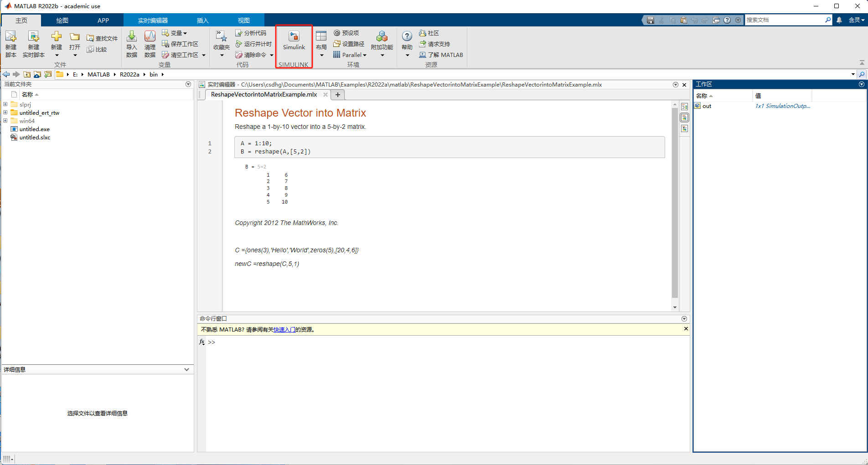
Task: Click the 新建 plus icon
Action: pos(57,36)
